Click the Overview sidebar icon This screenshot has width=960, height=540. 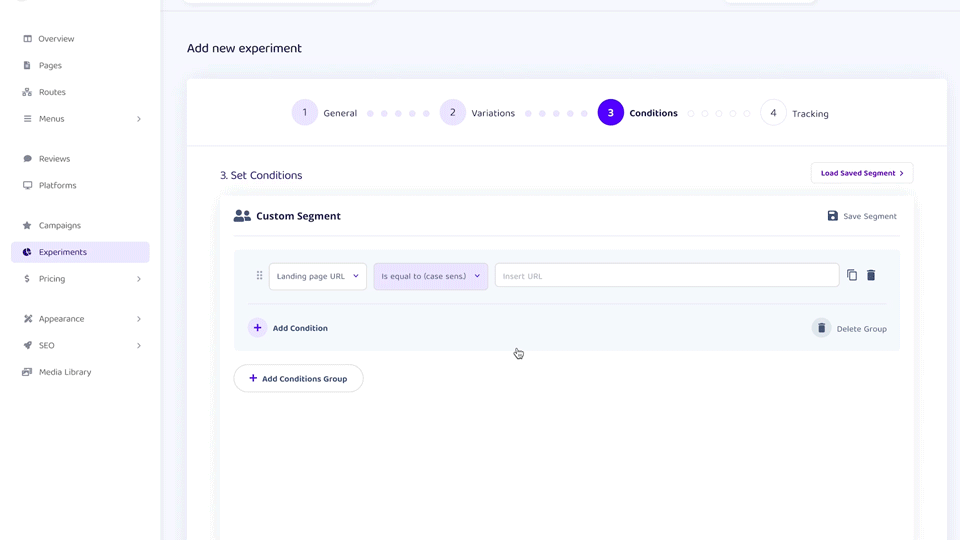(27, 39)
